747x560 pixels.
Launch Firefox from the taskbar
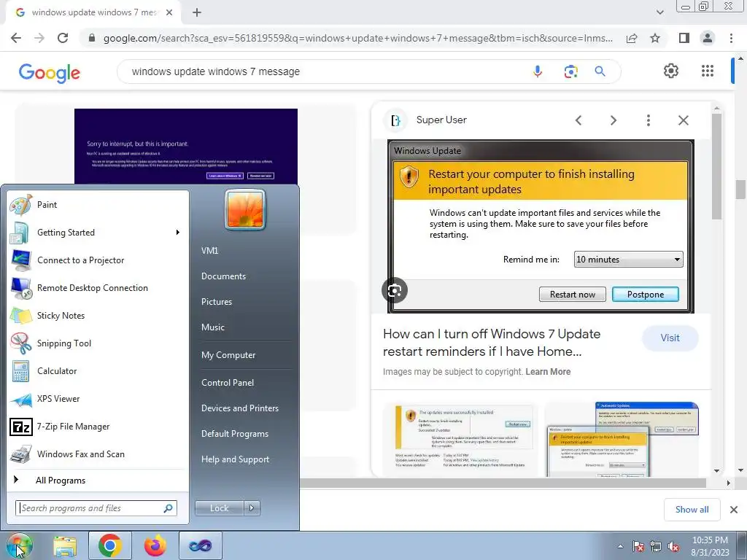click(x=155, y=545)
